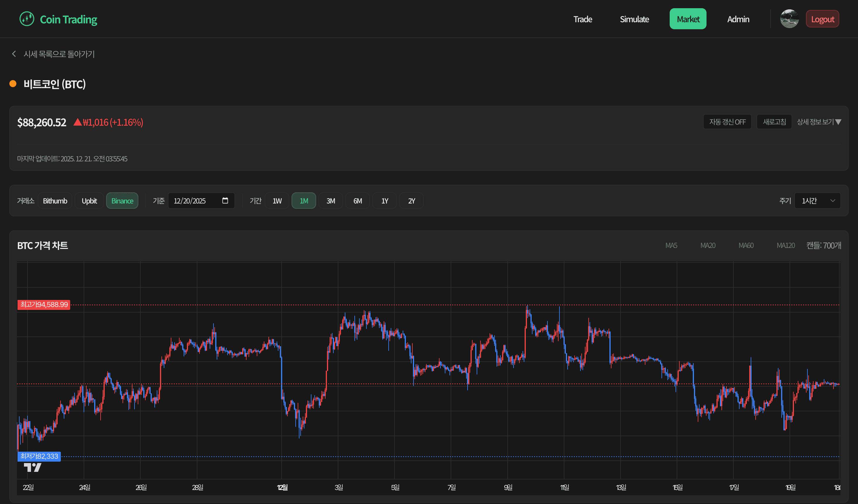Toggle auto refresh 자동 갱신 OFF
Viewport: 858px width, 504px height.
pos(727,122)
